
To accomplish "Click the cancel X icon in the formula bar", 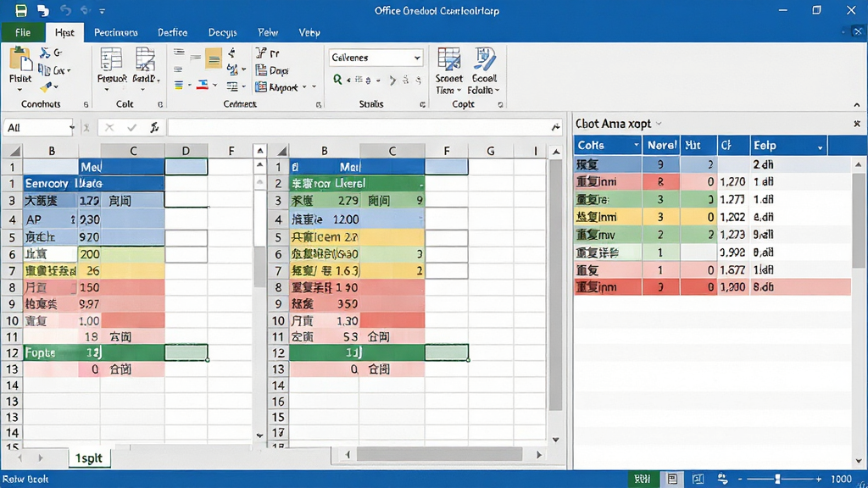I will coord(109,128).
